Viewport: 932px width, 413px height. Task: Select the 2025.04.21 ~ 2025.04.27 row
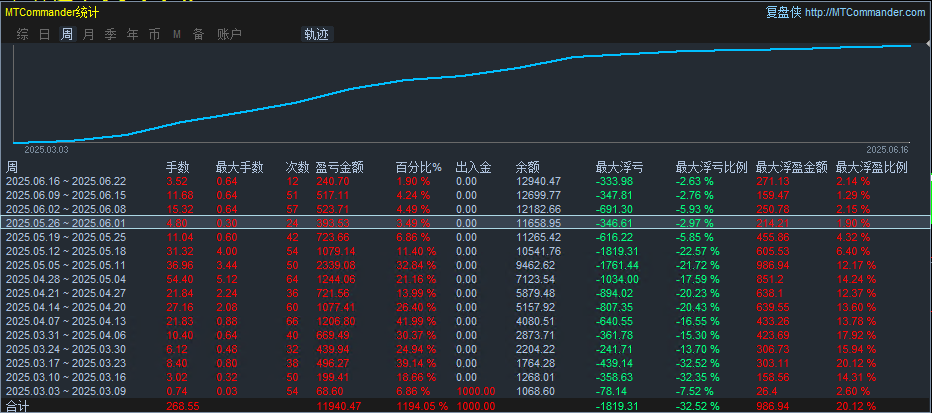coord(465,293)
